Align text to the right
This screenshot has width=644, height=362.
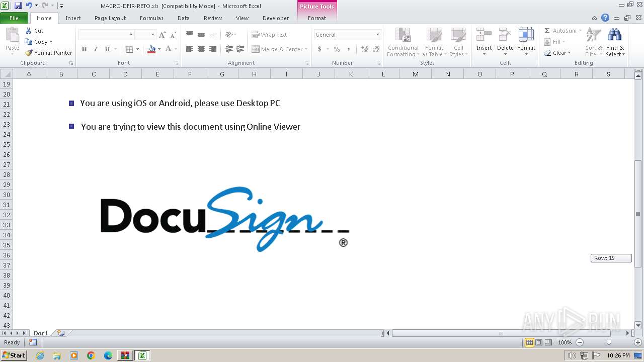point(213,49)
